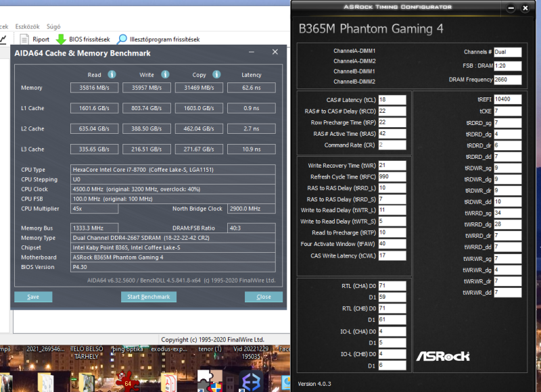Screen dimensions: 541x392
Task: Click the Row Precharge Time (tRP) field
Action: [x=392, y=122]
